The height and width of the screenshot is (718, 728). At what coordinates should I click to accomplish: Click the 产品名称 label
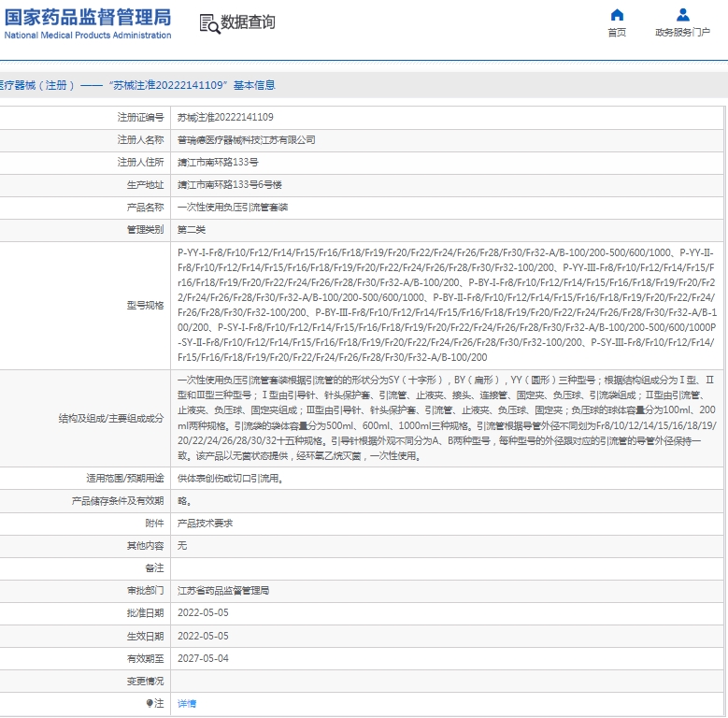point(145,208)
